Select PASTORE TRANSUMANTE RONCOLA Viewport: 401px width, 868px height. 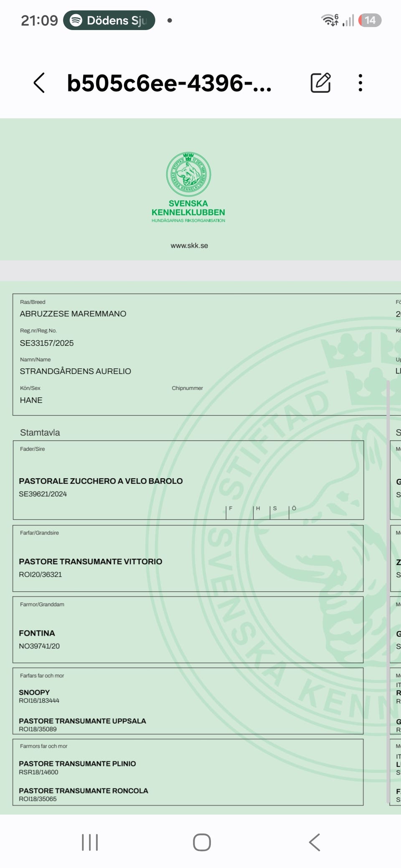(84, 790)
